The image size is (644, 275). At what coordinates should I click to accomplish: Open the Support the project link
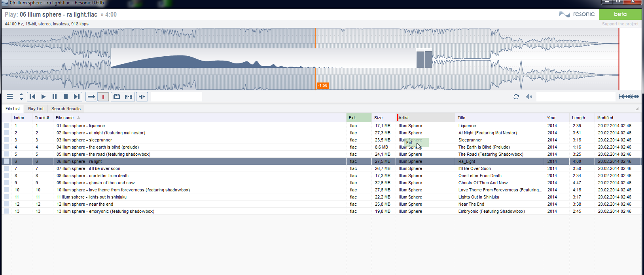[x=620, y=24]
